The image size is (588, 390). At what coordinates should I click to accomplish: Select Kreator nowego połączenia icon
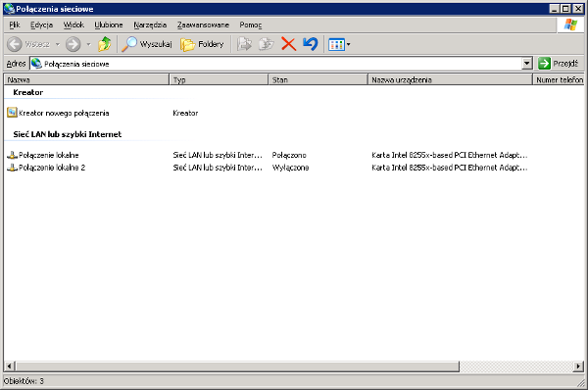(12, 113)
